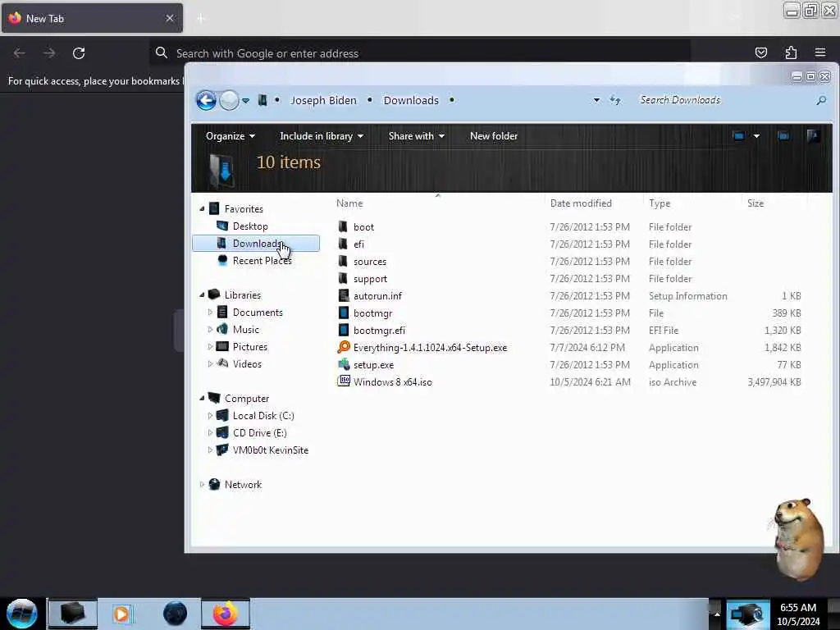Collapse the Favorites group
Viewport: 840px width, 630px height.
coord(202,209)
